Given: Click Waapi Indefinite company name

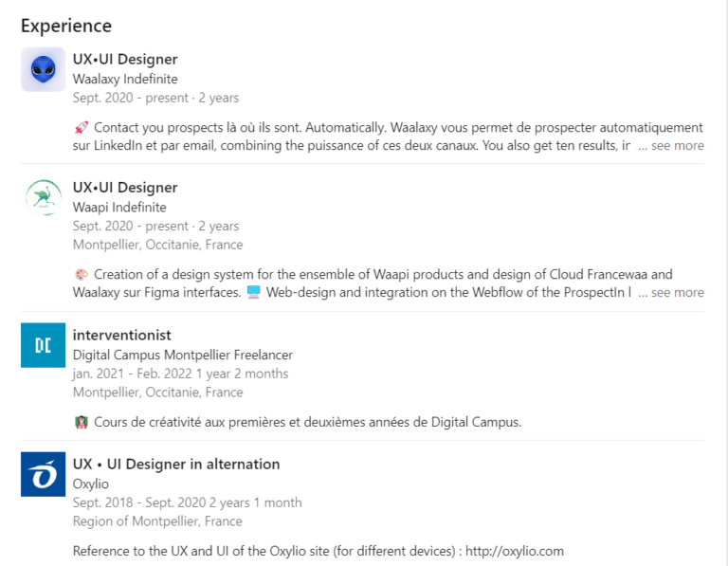Looking at the screenshot, I should pos(119,207).
